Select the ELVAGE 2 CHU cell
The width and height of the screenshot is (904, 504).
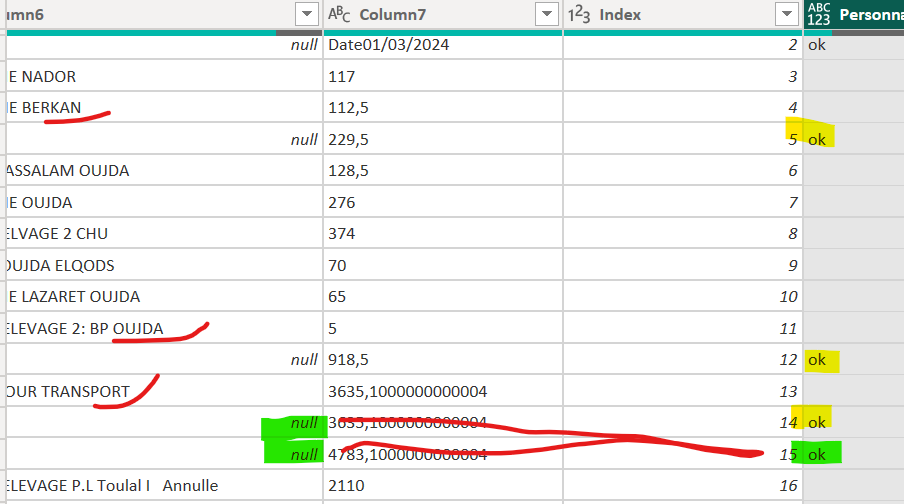coord(164,234)
